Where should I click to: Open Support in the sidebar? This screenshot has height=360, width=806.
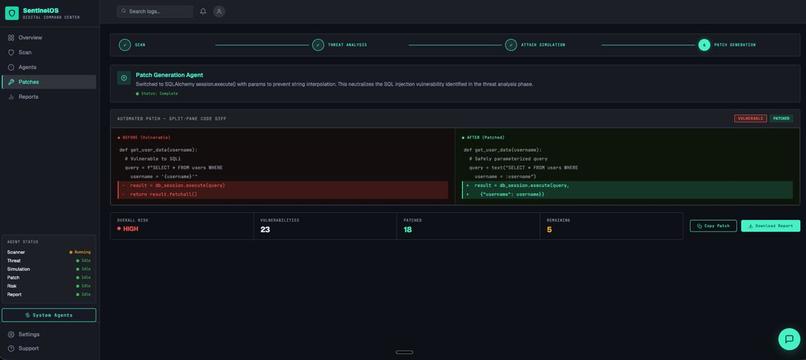coord(49,348)
